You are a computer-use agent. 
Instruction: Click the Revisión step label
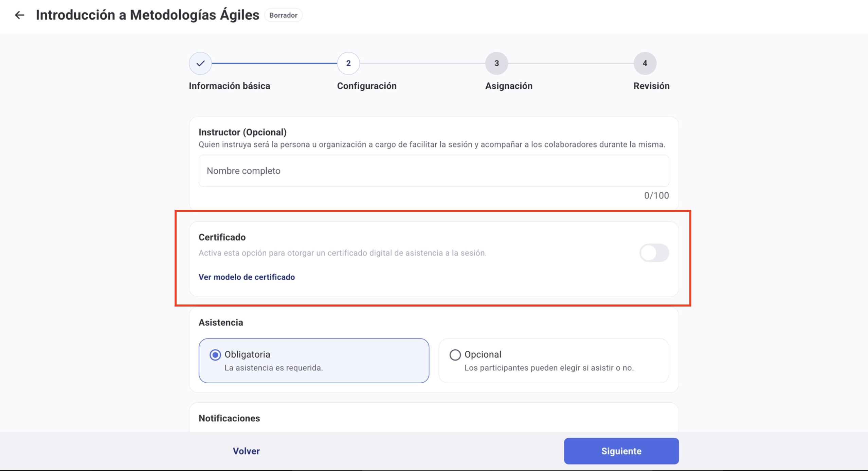pos(651,86)
